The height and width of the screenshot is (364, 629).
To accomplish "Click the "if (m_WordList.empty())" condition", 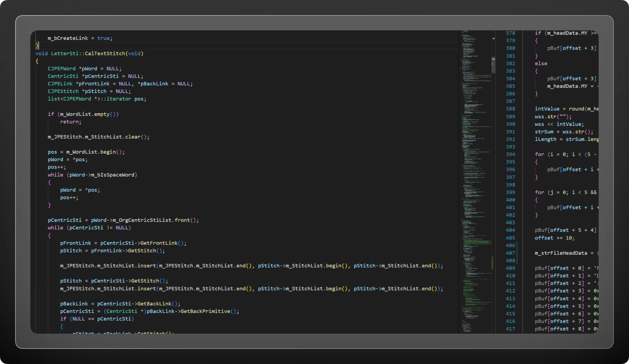I will tap(83, 114).
